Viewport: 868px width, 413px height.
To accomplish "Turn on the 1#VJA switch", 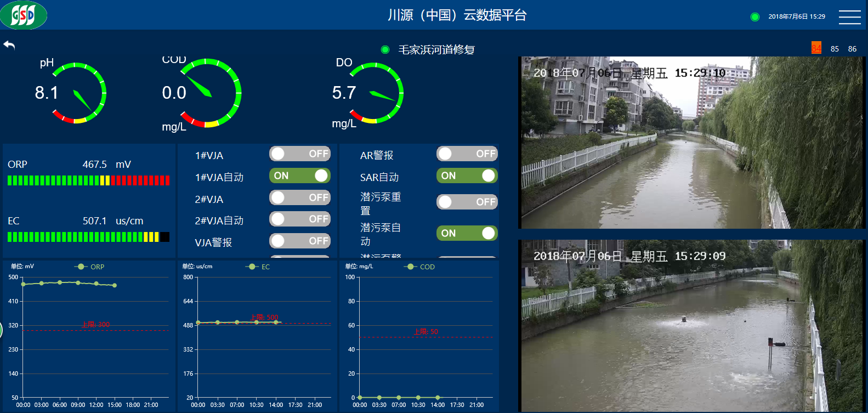I will tap(299, 154).
